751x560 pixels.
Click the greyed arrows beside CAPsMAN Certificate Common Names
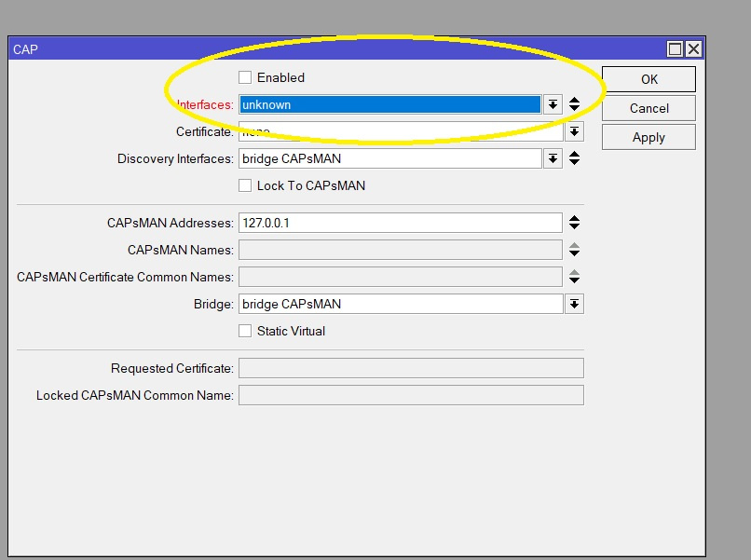[x=574, y=277]
